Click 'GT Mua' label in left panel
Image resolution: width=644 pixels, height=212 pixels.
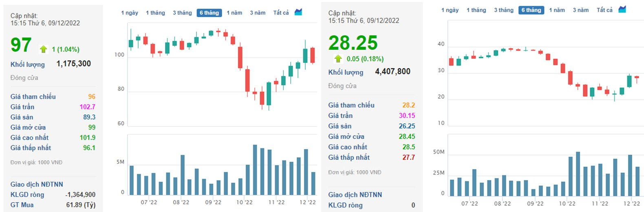click(x=22, y=205)
